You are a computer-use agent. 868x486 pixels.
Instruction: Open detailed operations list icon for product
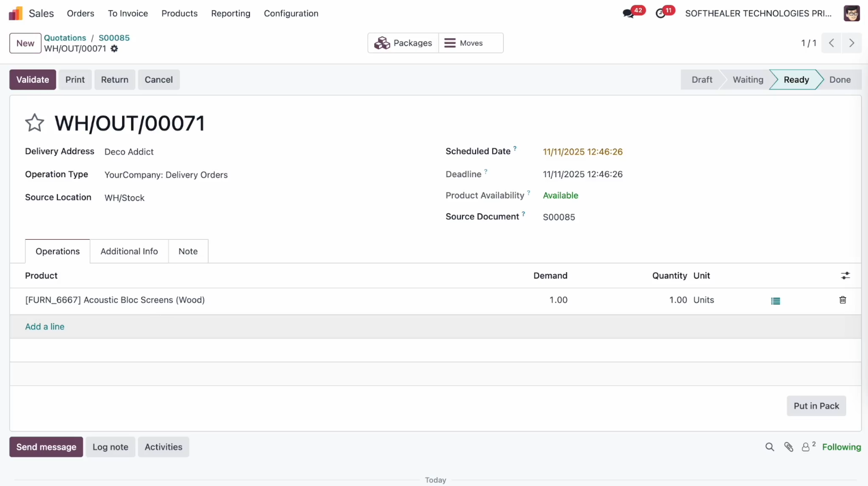pyautogui.click(x=776, y=301)
